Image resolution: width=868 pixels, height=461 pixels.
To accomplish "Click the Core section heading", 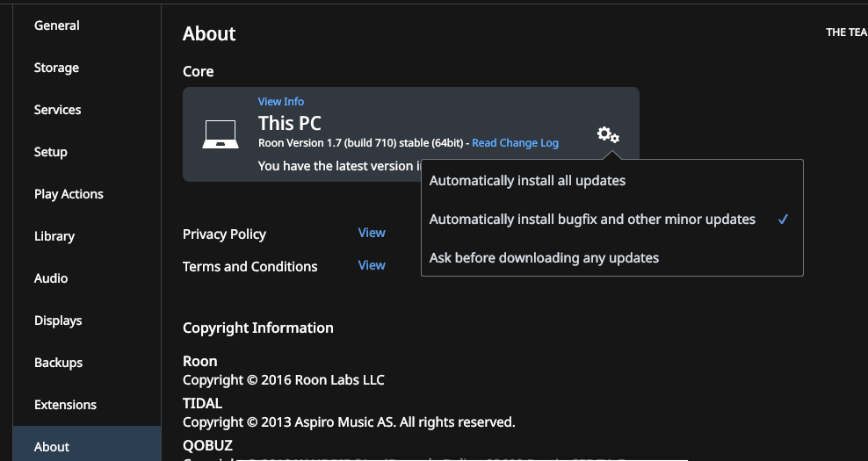I will [199, 71].
